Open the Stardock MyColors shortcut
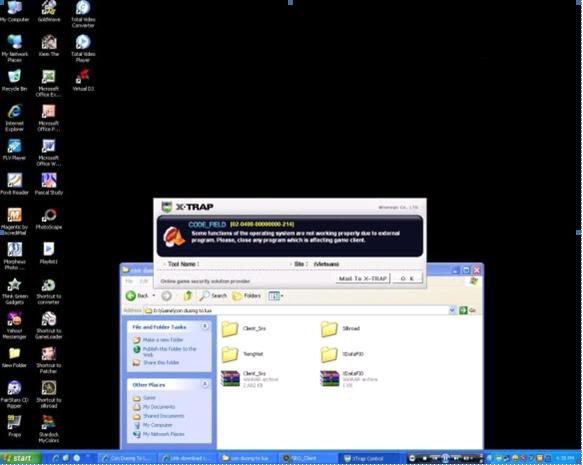Image resolution: width=583 pixels, height=465 pixels. (x=48, y=429)
